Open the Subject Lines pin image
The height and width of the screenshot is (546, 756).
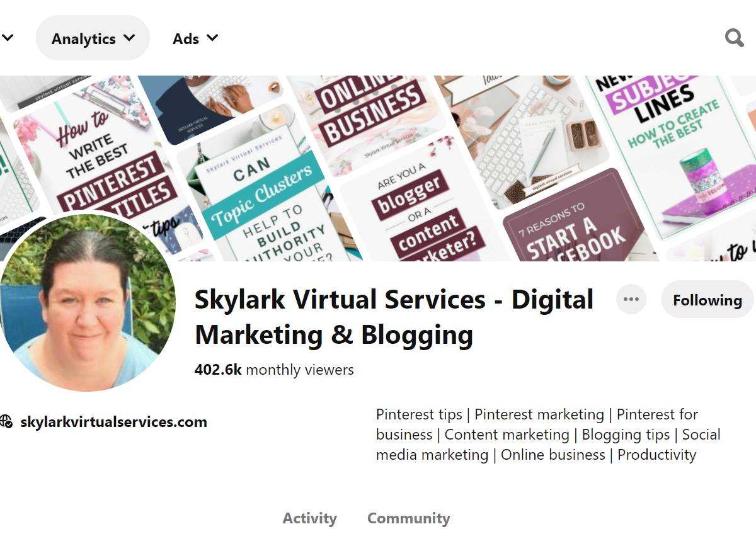tap(668, 151)
